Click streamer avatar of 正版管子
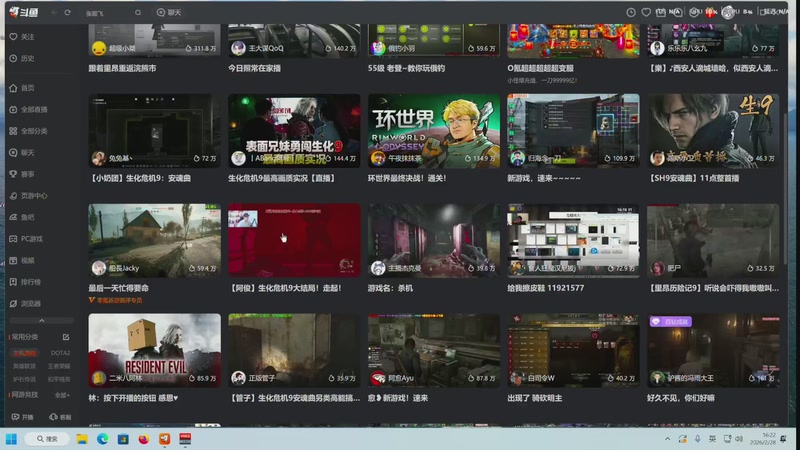 (238, 378)
